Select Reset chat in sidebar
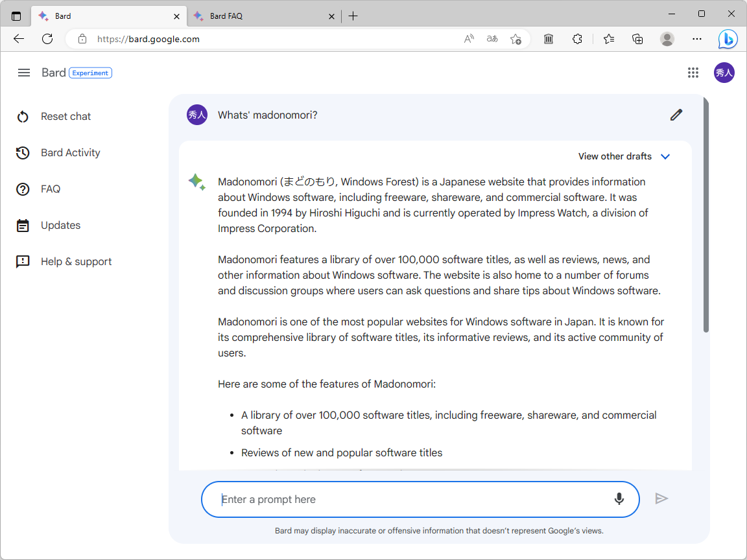This screenshot has width=747, height=560. (x=65, y=117)
